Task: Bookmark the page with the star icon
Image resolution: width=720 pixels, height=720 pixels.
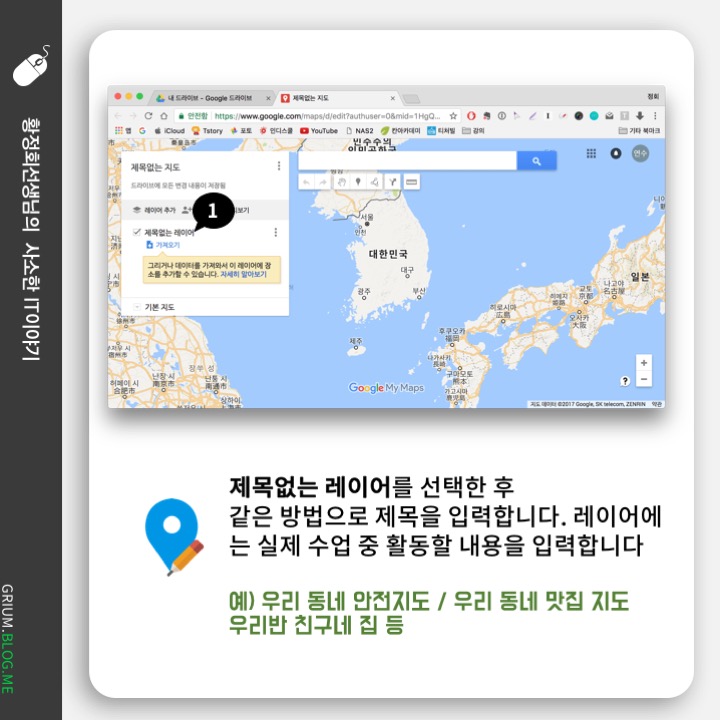Action: (x=453, y=116)
